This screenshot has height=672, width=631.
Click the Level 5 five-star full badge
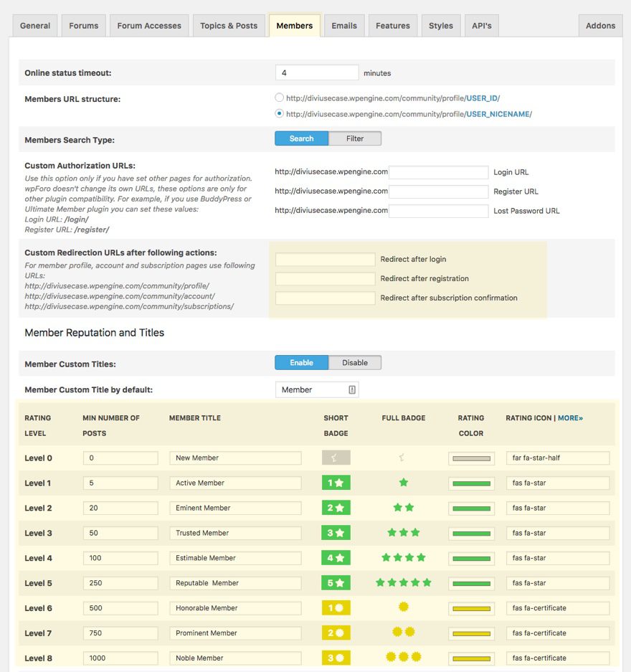[403, 583]
